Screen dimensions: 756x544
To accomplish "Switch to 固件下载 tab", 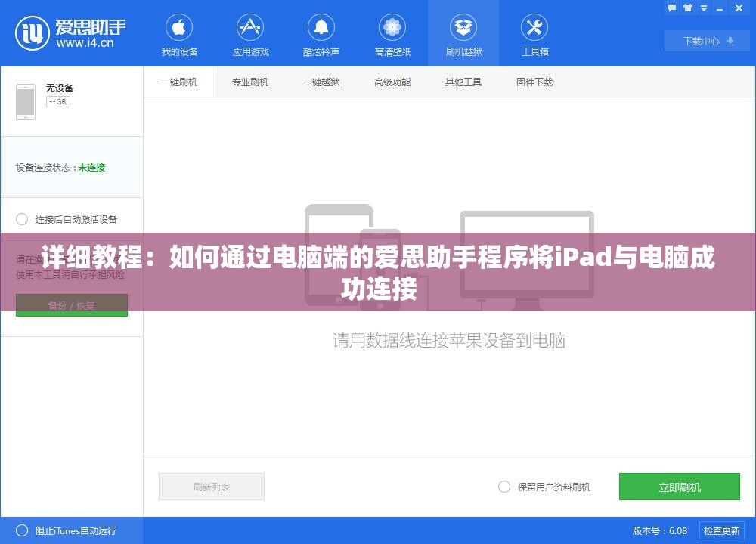I will coord(534,82).
